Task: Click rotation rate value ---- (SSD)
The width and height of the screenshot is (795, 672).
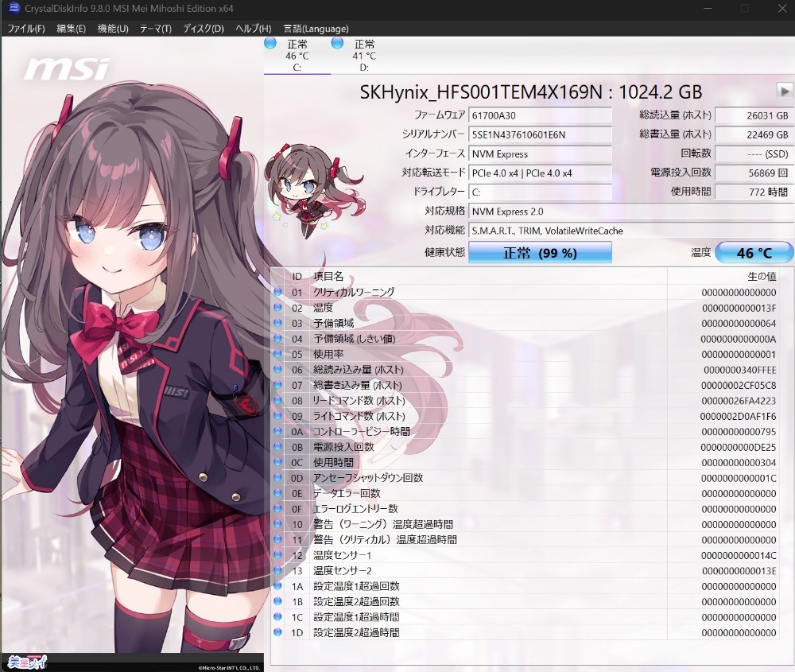Action: (754, 154)
